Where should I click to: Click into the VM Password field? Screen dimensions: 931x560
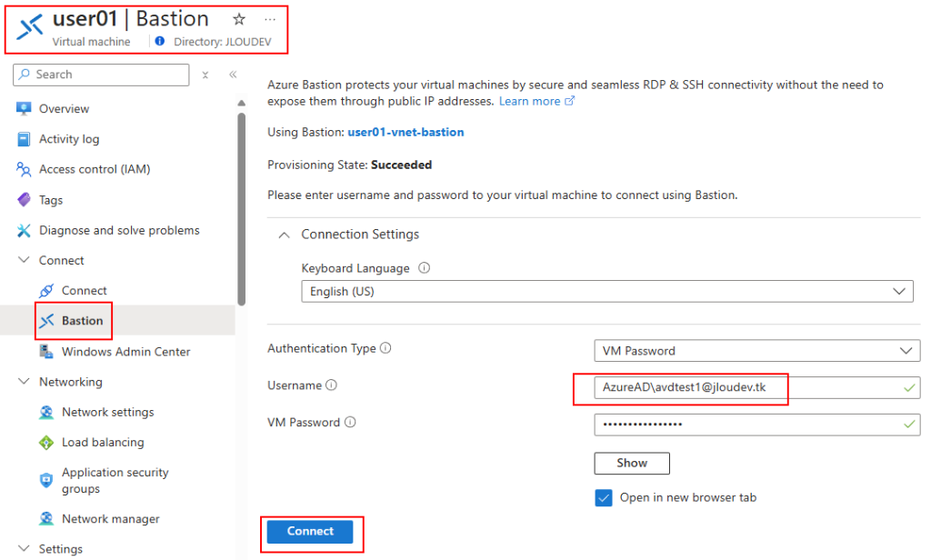(757, 425)
